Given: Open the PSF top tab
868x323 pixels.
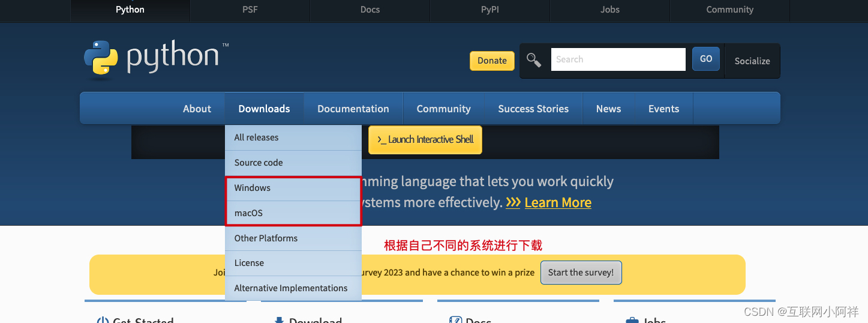Looking at the screenshot, I should (250, 10).
